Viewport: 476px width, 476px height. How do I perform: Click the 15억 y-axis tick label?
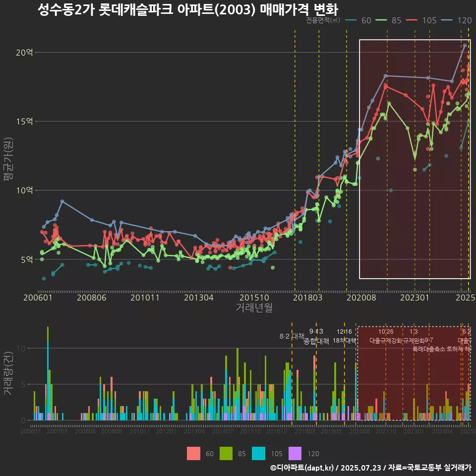click(x=25, y=121)
